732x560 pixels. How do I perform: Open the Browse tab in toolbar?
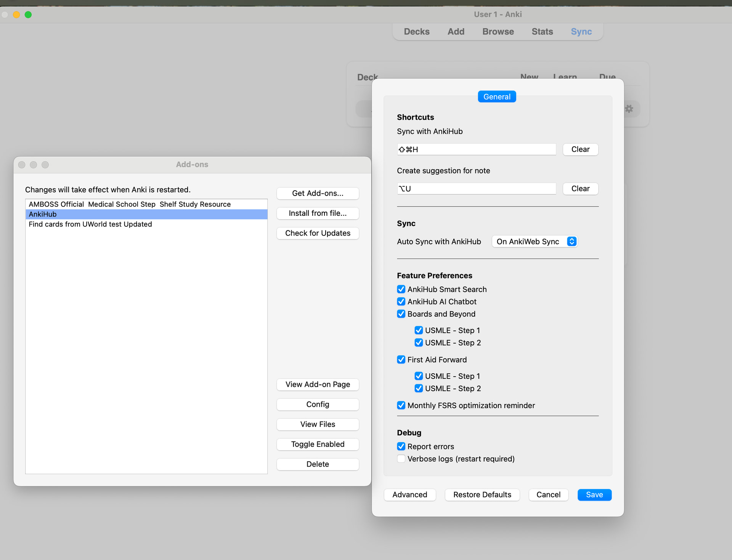tap(498, 32)
